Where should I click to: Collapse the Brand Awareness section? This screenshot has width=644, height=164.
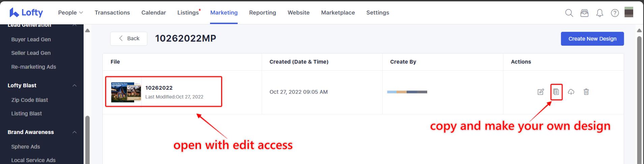click(75, 132)
